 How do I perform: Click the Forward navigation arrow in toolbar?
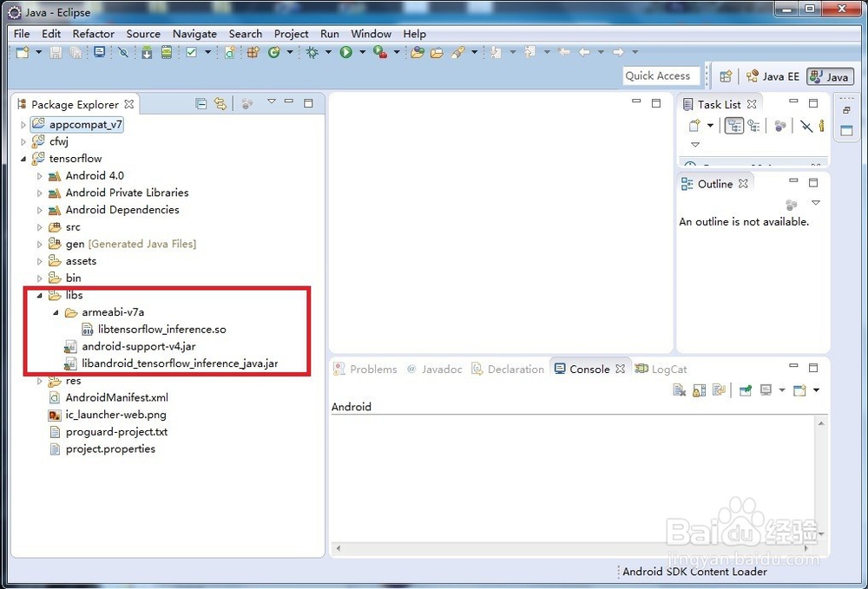click(x=618, y=52)
